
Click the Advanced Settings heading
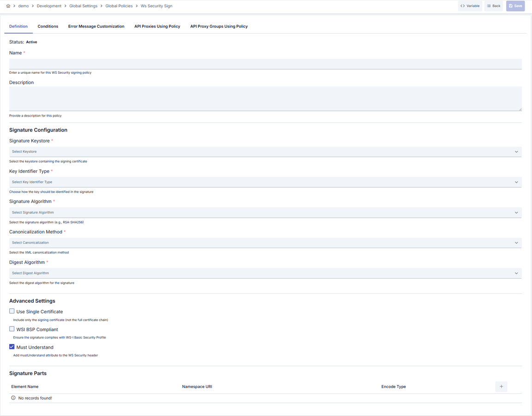32,301
